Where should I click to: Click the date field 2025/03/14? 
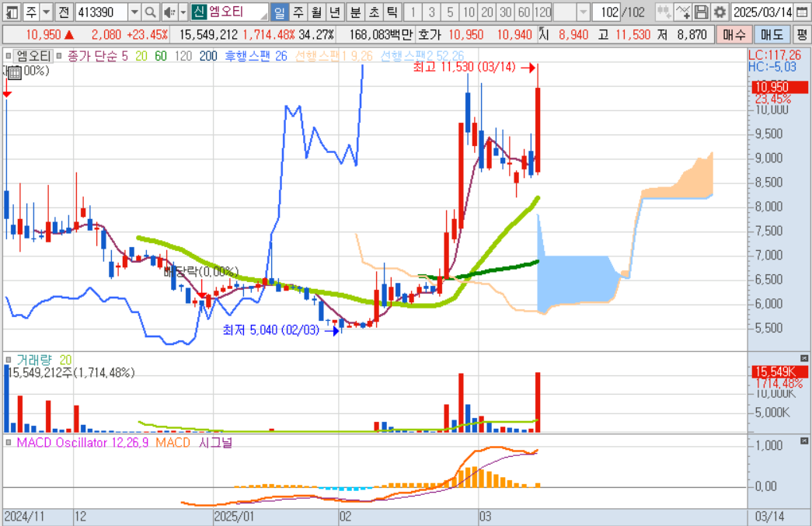(x=762, y=12)
